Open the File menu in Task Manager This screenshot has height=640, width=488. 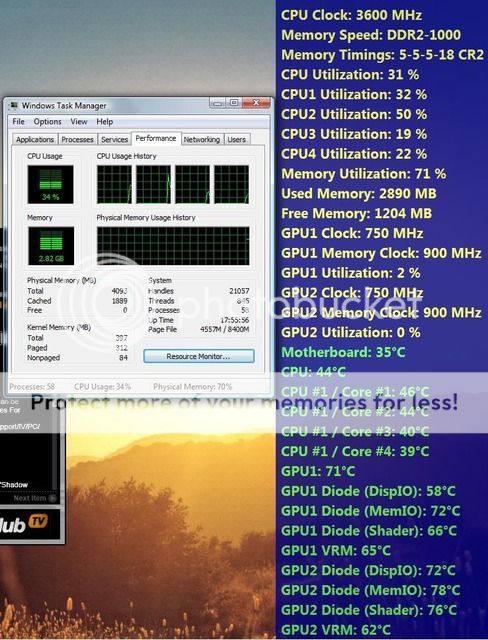18,122
